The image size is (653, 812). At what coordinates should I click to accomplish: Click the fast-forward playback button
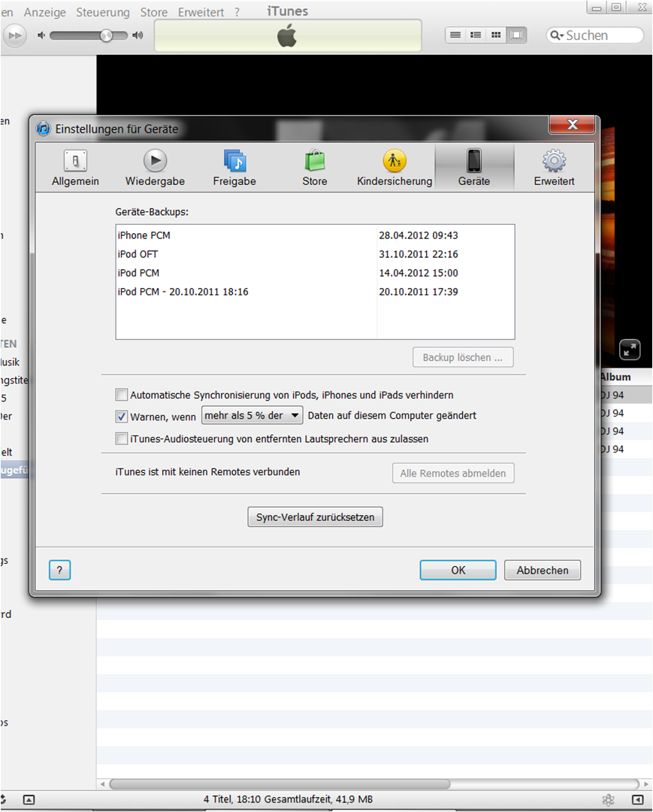(14, 36)
